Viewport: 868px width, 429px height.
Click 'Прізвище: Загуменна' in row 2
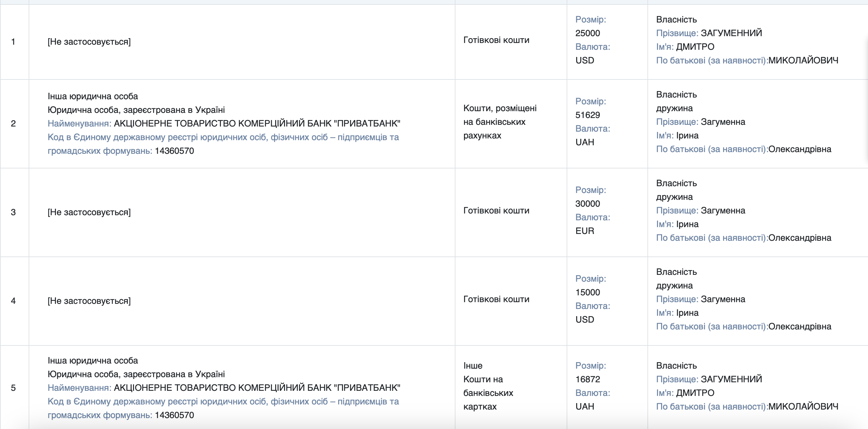701,122
